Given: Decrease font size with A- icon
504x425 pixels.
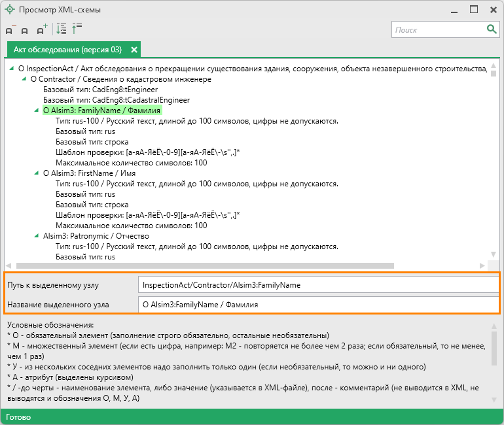Looking at the screenshot, I should click(x=10, y=29).
